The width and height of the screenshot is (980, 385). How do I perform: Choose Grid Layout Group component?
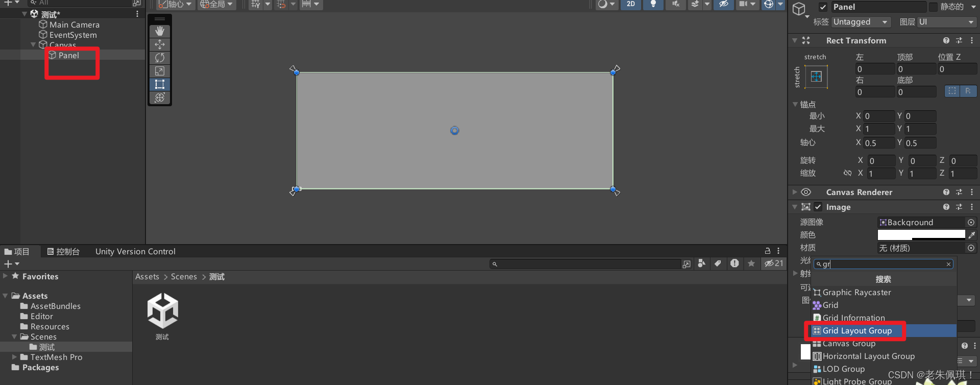pyautogui.click(x=884, y=330)
